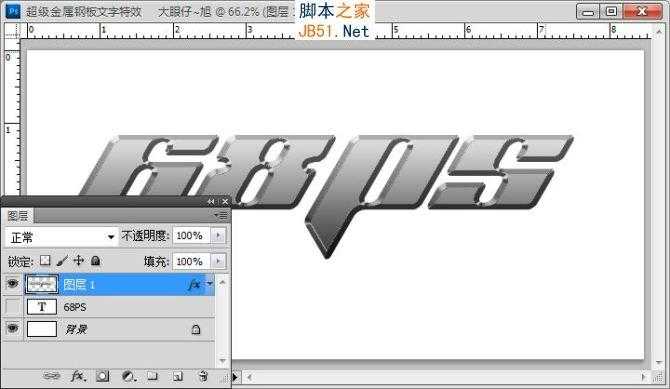Create a new layer via the page icon

[178, 376]
